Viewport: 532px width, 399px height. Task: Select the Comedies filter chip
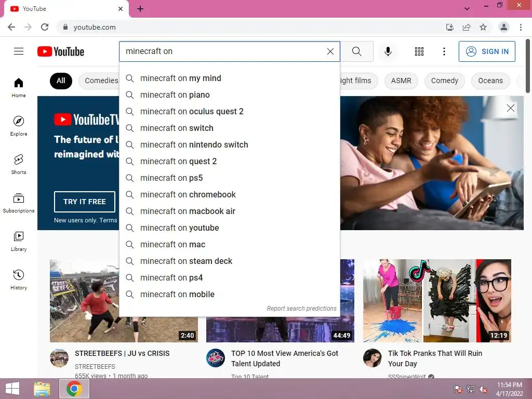99,81
